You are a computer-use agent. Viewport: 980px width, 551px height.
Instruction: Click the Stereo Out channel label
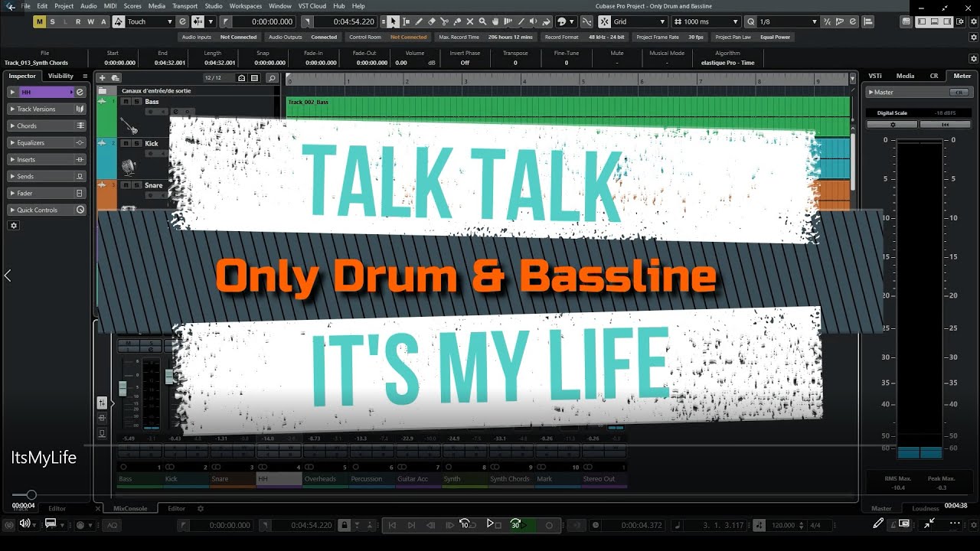click(604, 479)
